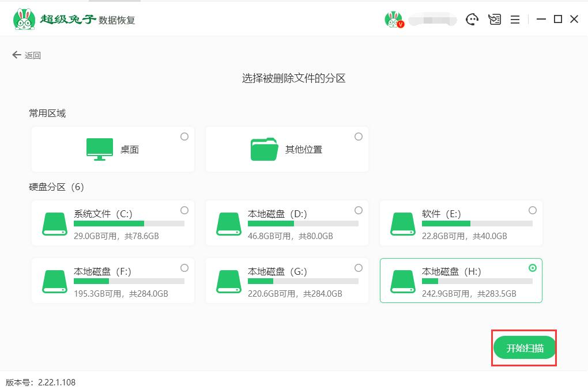
Task: Click the usage bar of drive H:
Action: click(477, 281)
